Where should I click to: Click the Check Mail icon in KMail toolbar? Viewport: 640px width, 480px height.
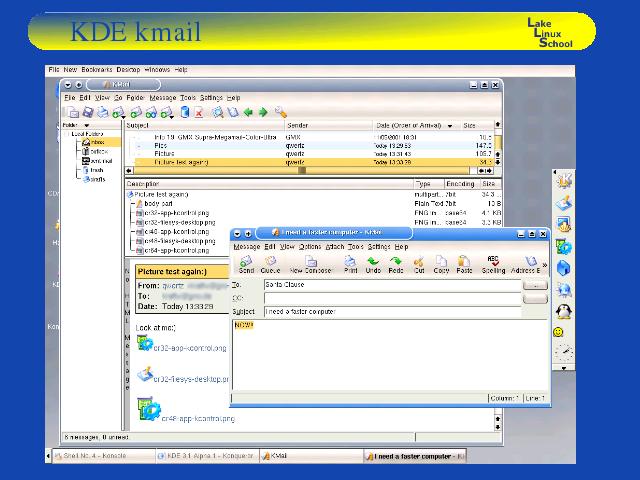(x=118, y=112)
